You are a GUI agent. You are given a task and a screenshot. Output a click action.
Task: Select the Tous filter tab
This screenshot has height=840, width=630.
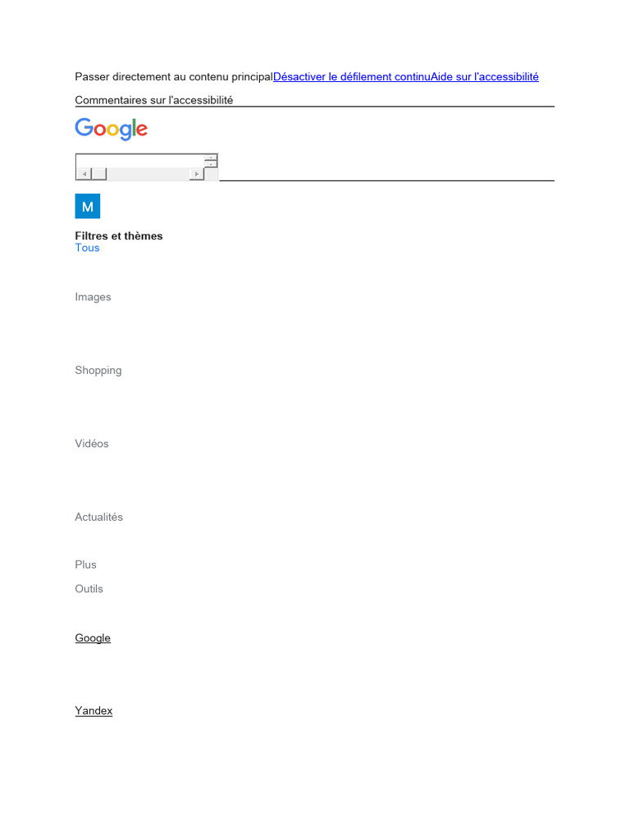tap(87, 248)
